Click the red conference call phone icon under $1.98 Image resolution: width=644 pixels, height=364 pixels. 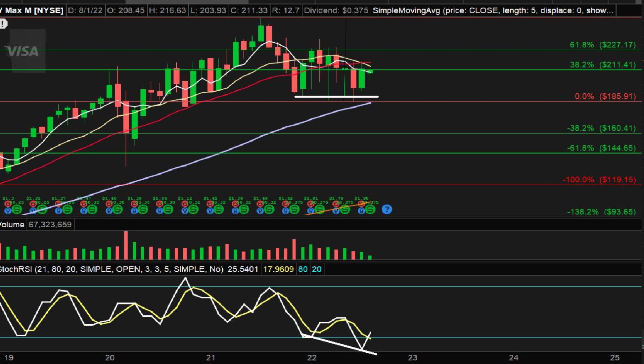(361, 204)
